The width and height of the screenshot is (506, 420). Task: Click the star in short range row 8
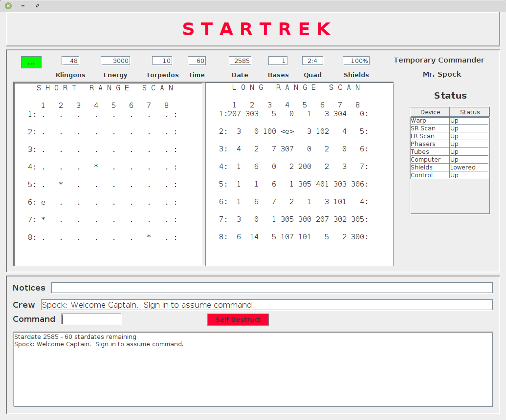(149, 236)
